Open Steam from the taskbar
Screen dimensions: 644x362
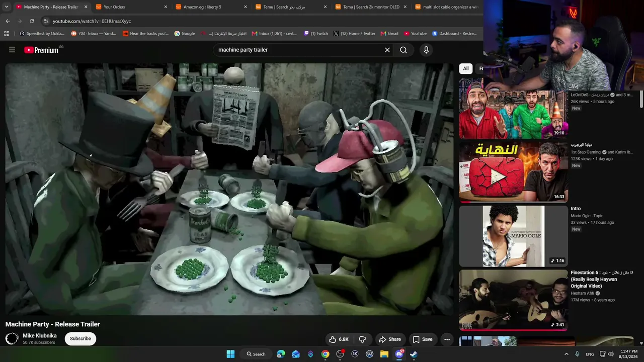414,354
